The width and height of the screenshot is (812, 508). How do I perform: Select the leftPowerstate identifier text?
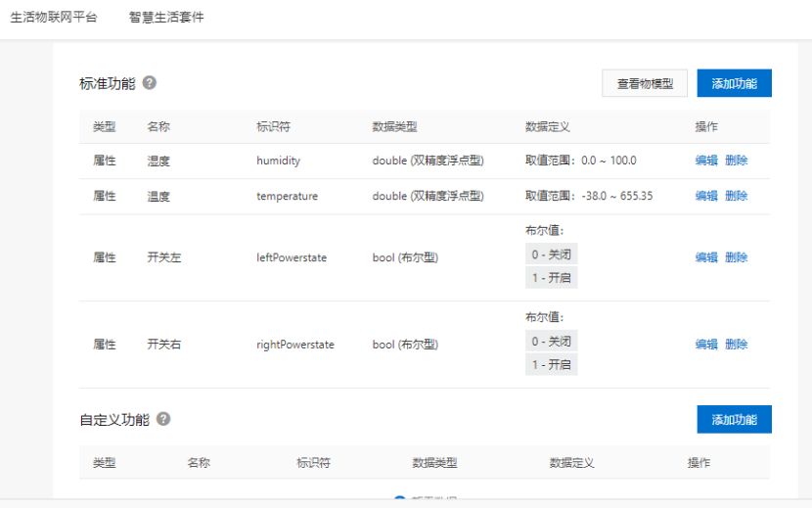click(292, 257)
